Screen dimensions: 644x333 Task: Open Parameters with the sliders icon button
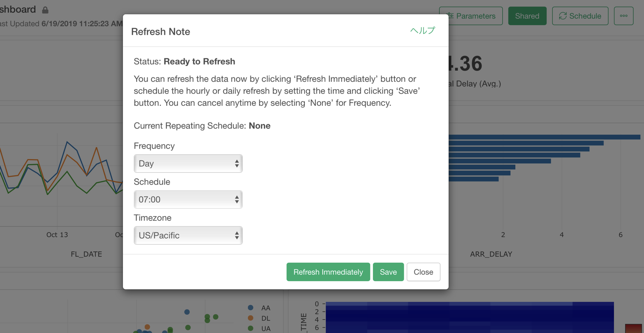tap(471, 16)
